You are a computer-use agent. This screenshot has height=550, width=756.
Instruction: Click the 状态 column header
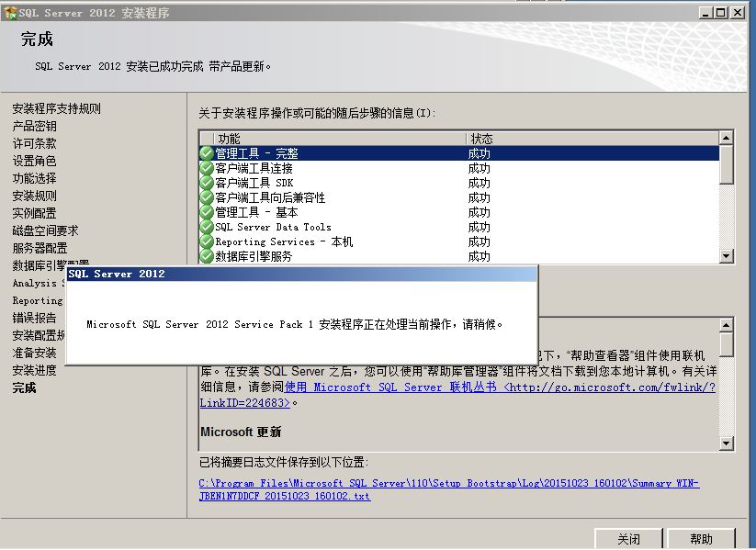point(592,139)
